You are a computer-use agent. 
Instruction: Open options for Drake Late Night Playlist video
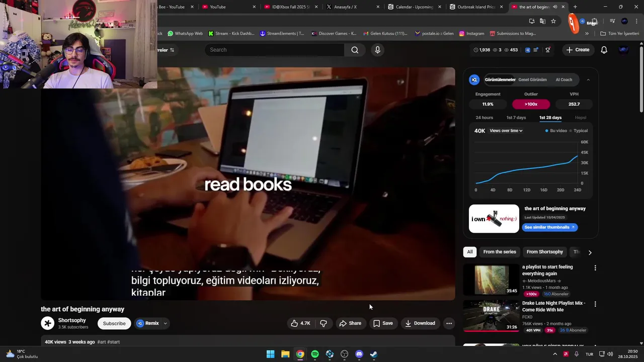tap(595, 304)
